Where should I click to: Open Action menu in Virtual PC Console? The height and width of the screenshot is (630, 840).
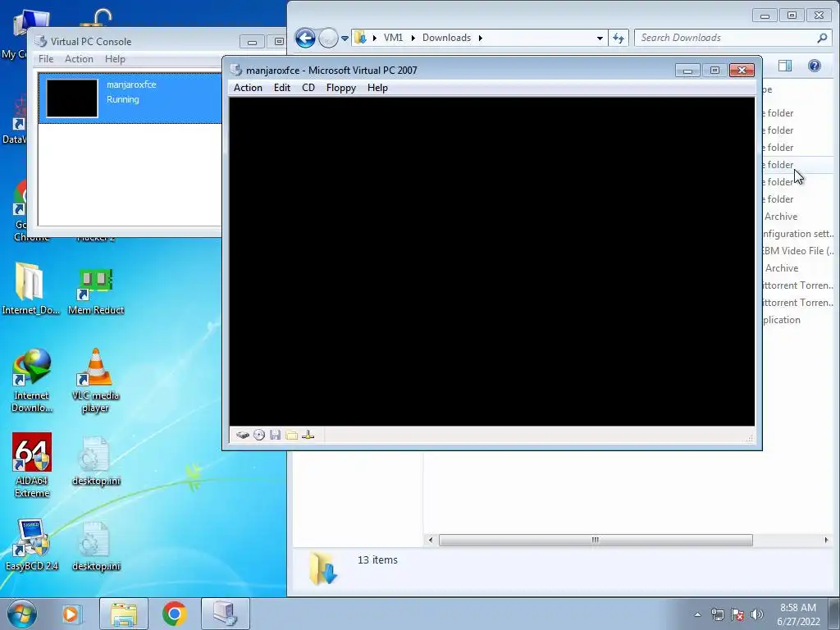(x=80, y=59)
